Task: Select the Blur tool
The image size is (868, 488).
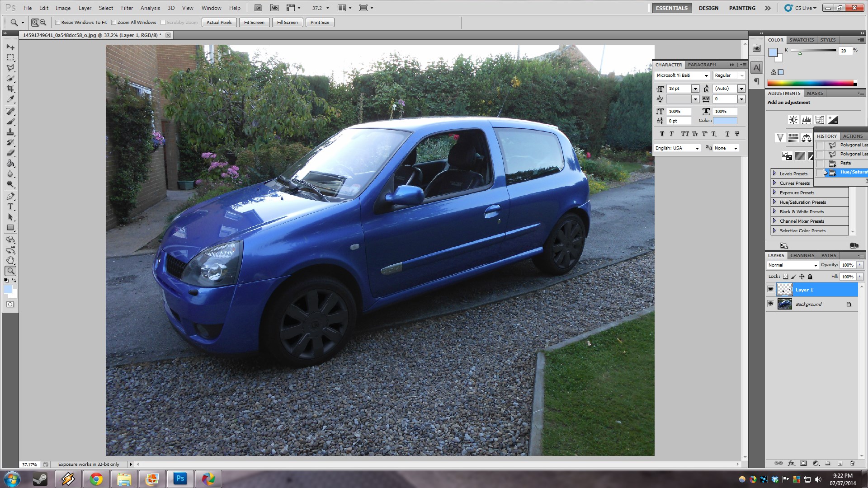Action: click(10, 174)
